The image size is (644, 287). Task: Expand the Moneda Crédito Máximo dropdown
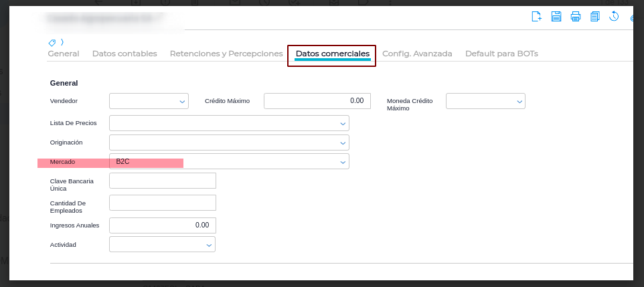point(519,102)
